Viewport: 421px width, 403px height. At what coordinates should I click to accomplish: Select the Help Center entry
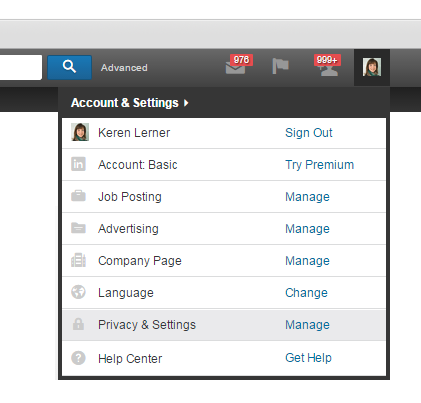130,359
